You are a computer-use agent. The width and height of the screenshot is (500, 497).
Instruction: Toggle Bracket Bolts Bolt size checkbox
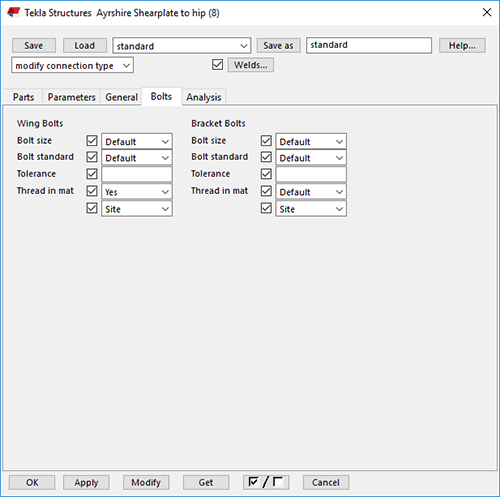pos(266,141)
